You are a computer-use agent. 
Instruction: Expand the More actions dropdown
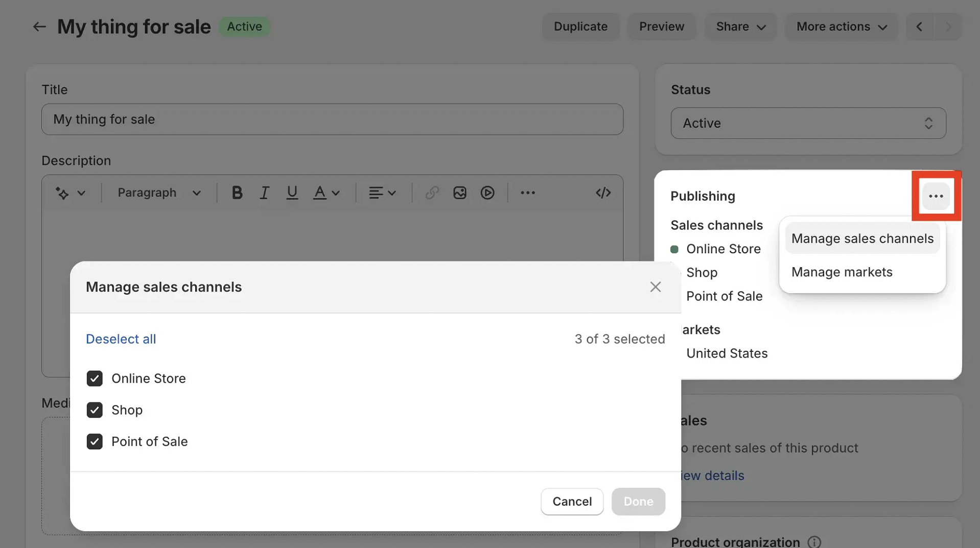click(841, 27)
